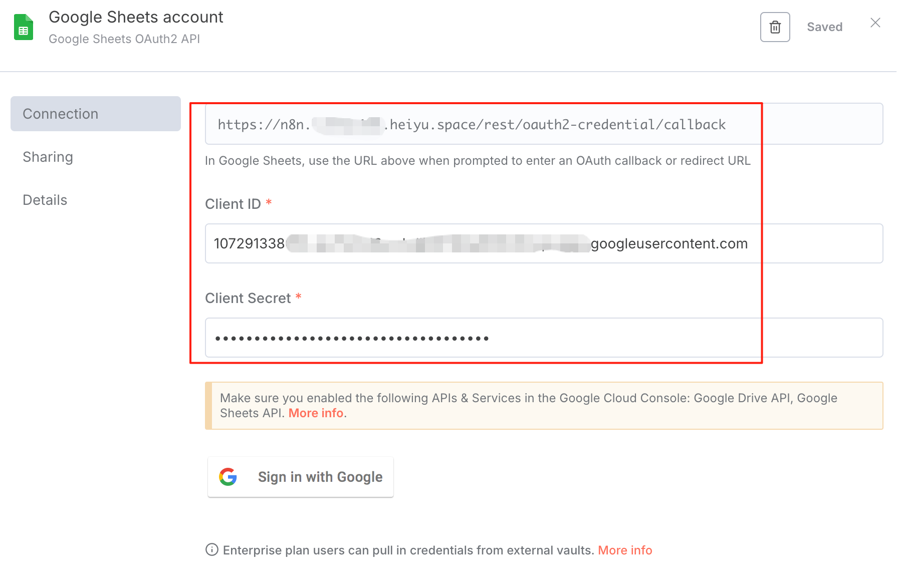Open More info link about external vaults
The width and height of the screenshot is (897, 588).
625,550
